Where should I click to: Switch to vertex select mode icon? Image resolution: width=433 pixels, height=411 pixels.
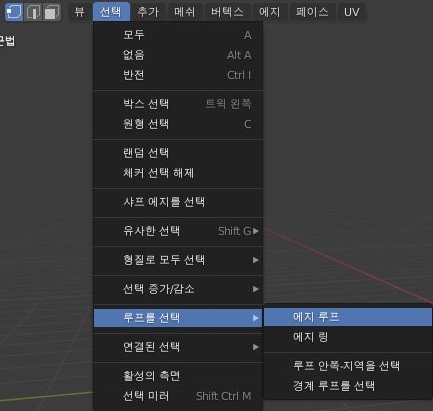click(14, 12)
